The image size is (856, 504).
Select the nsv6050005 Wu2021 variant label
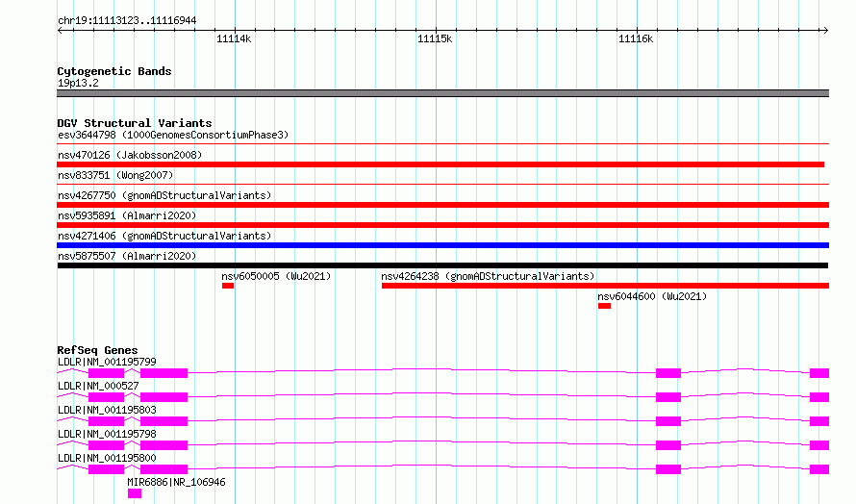pyautogui.click(x=276, y=276)
